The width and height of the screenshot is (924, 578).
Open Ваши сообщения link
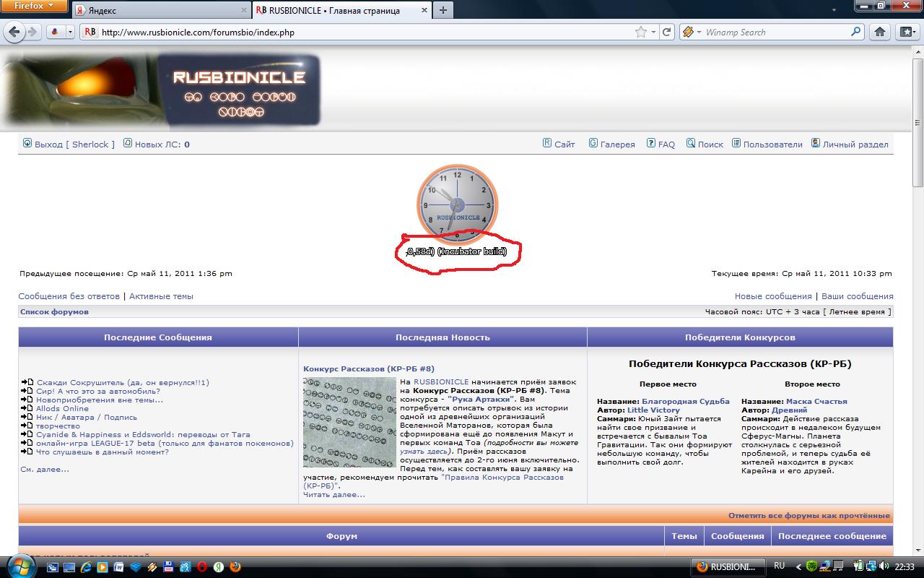click(x=858, y=296)
